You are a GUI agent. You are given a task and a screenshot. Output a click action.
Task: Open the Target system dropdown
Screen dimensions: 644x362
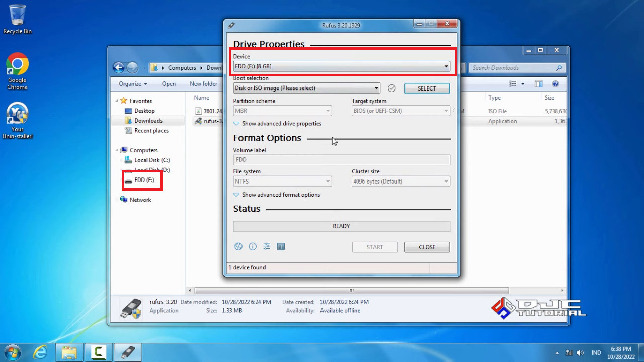coord(401,111)
